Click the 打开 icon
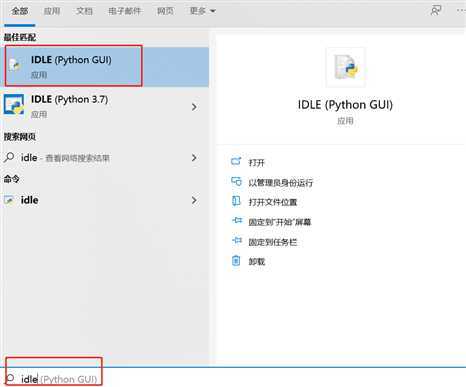 pos(236,161)
